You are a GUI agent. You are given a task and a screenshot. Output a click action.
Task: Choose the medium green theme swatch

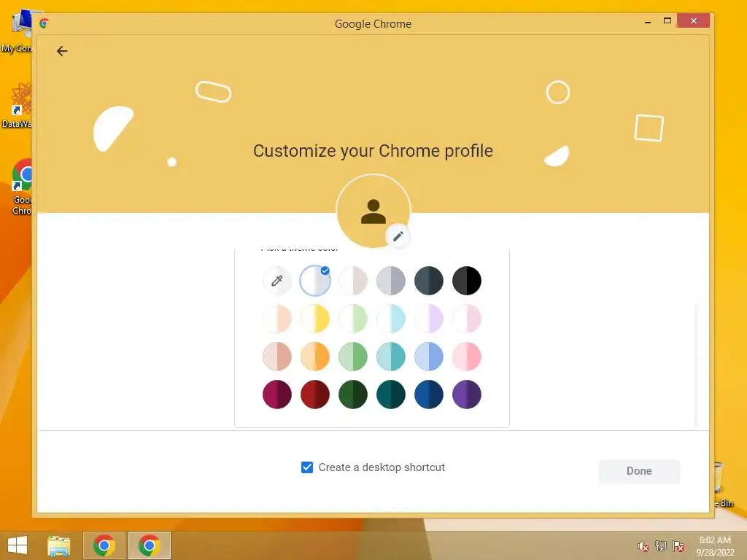click(x=353, y=356)
